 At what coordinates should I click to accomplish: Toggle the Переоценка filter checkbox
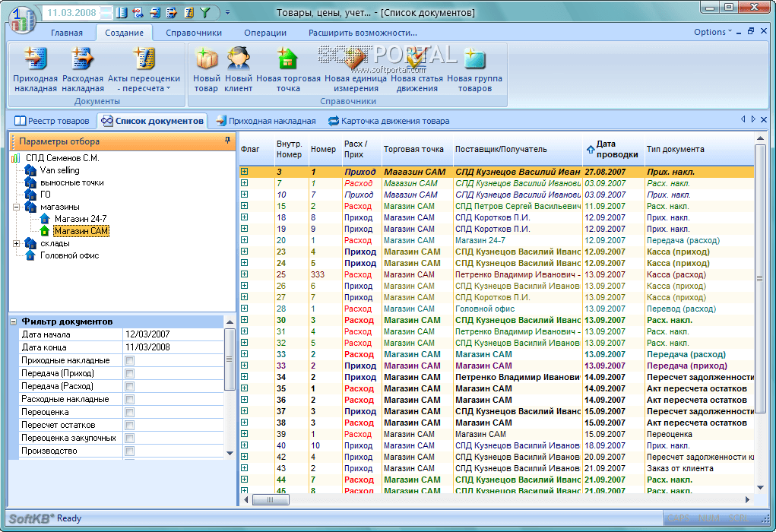click(129, 413)
